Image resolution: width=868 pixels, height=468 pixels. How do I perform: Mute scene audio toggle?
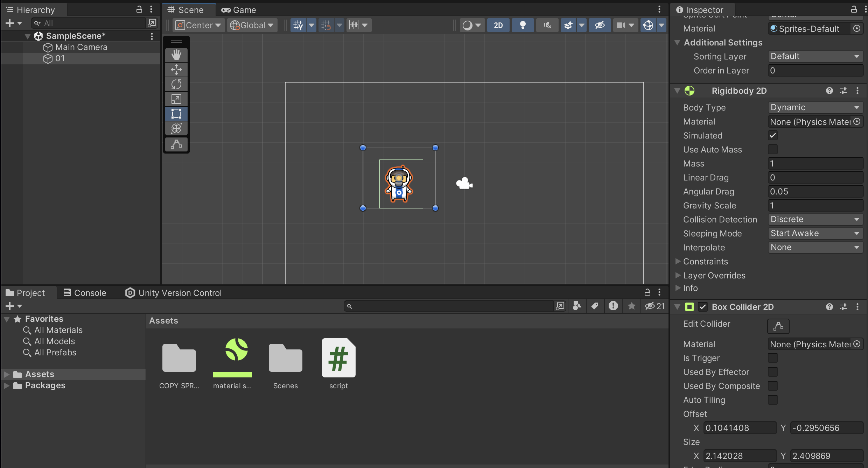(547, 25)
